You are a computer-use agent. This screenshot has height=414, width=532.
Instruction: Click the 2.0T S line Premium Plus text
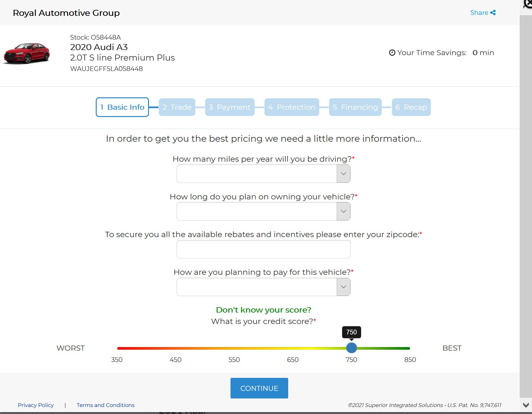(122, 58)
